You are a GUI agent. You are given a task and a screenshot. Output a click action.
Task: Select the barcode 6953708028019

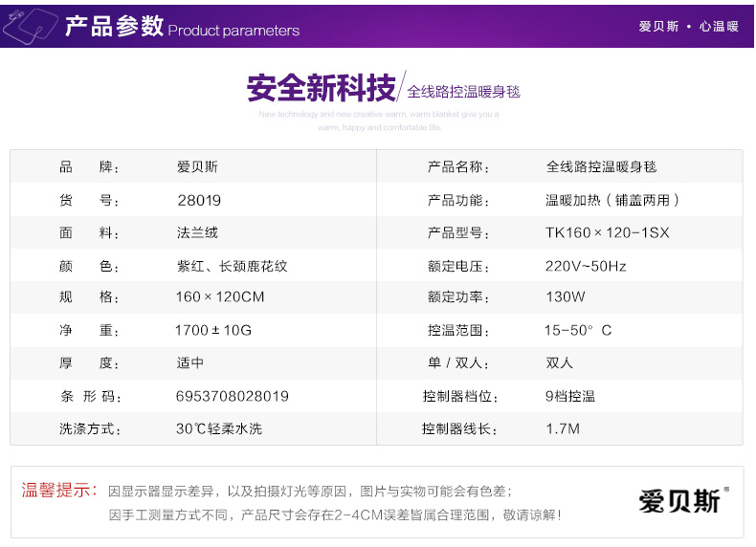232,396
